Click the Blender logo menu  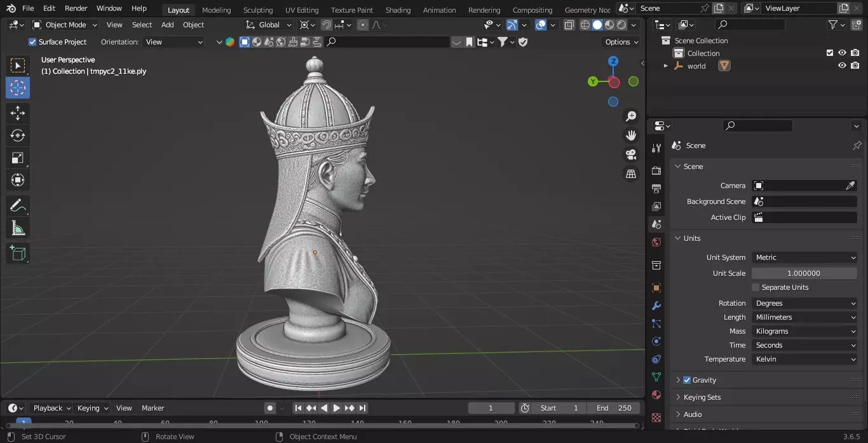pos(11,8)
